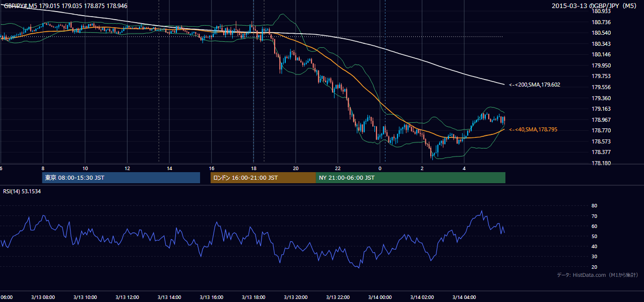
Task: Click the 3/13 18:00 date axis label
Action: pos(253,297)
